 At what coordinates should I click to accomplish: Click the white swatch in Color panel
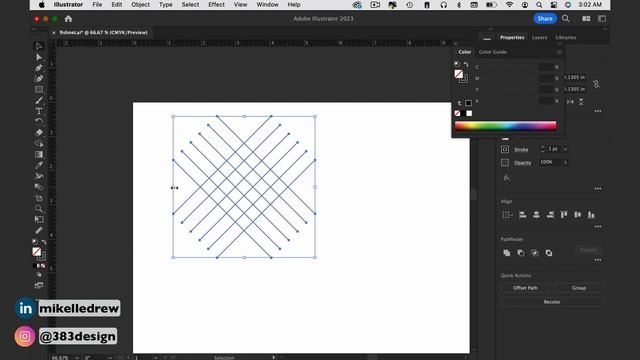click(x=469, y=113)
